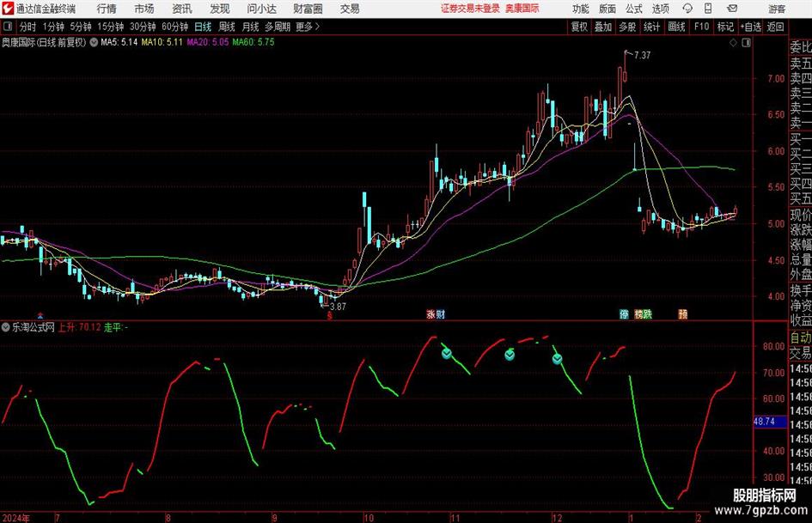The height and width of the screenshot is (523, 812).
Task: Click the first checkmark signal icon on indicator
Action: (x=447, y=354)
